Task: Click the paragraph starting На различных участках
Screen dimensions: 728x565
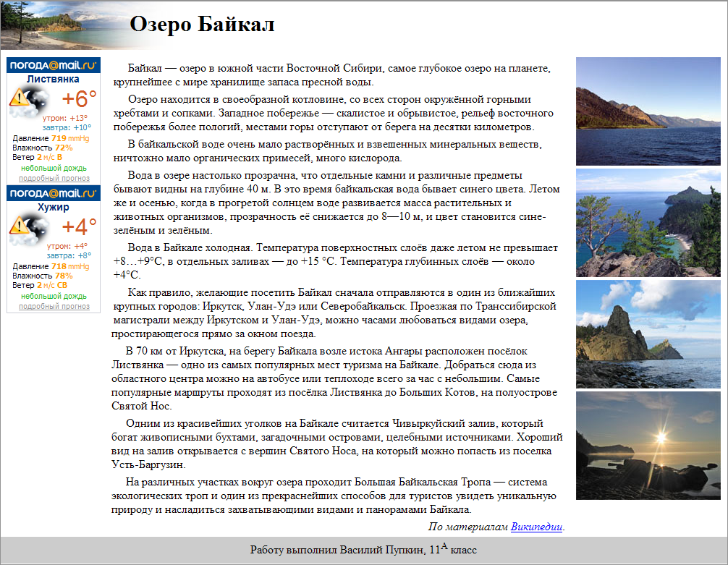Action: click(334, 496)
